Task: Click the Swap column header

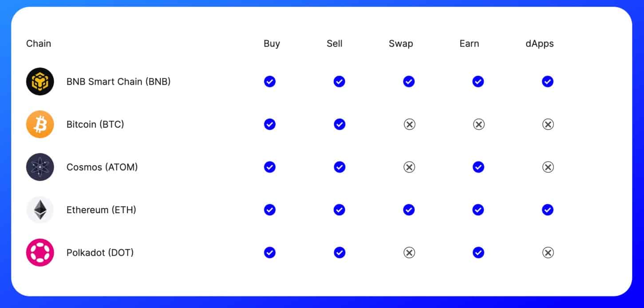Action: (401, 43)
